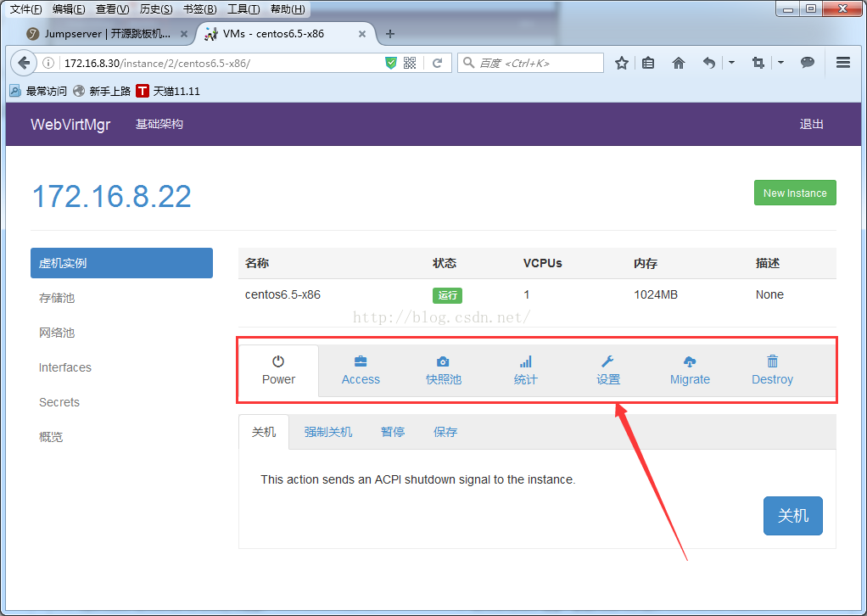Viewport: 867px width, 616px height.
Task: Select the 保存 sub-tab
Action: click(445, 432)
